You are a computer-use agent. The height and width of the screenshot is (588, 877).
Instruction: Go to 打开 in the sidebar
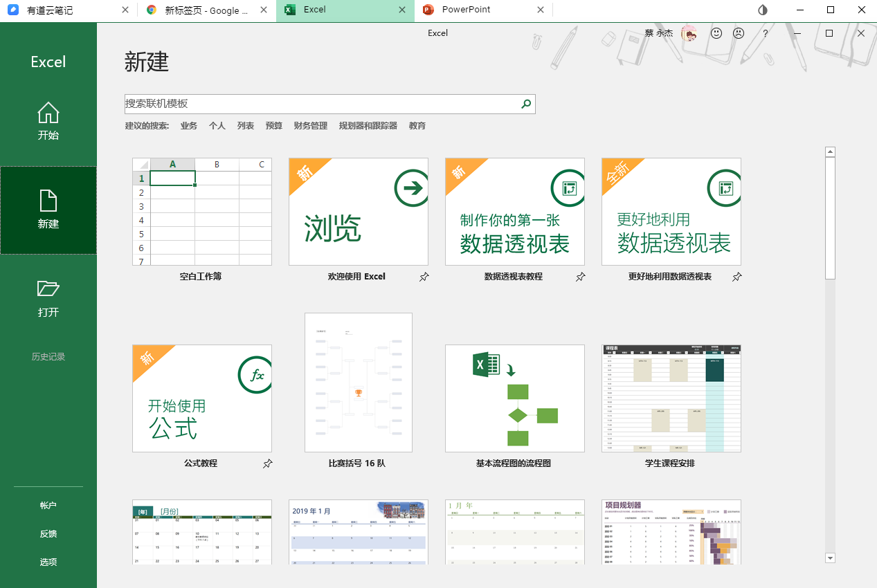pyautogui.click(x=48, y=299)
